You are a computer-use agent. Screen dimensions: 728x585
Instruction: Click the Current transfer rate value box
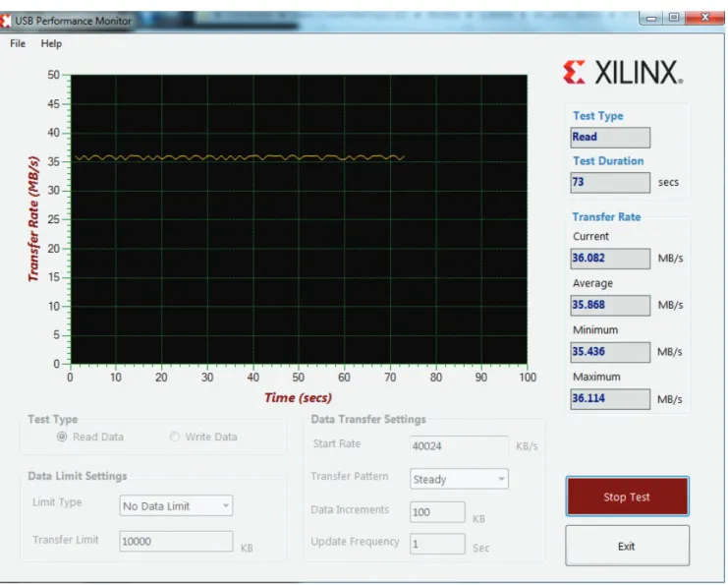tap(610, 259)
